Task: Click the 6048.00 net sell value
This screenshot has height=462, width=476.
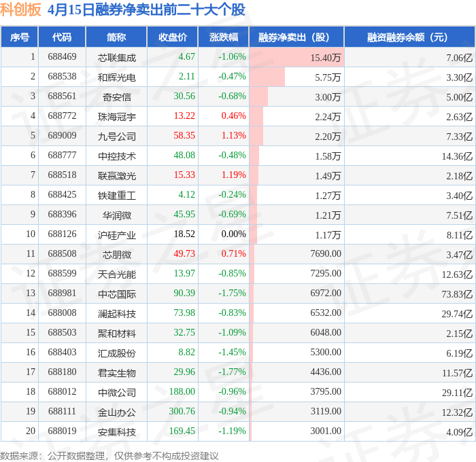Action: click(x=326, y=332)
